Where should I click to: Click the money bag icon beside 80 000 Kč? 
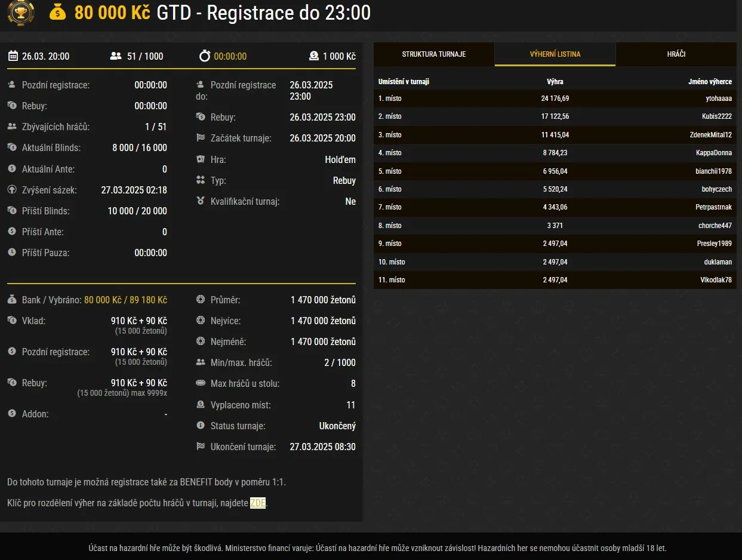pyautogui.click(x=57, y=13)
